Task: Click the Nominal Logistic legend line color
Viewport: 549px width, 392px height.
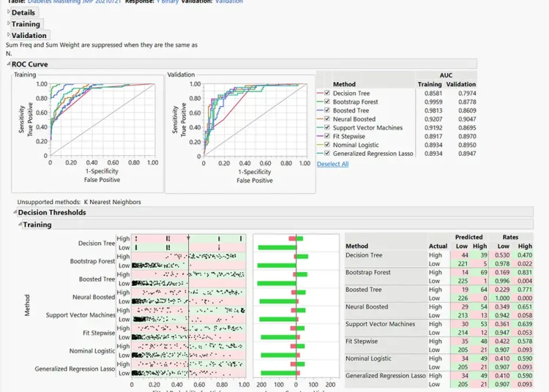Action: pos(320,146)
